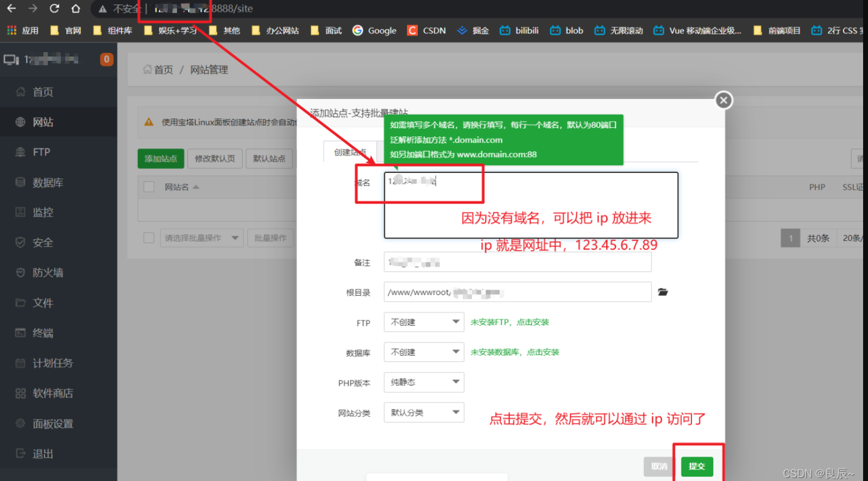Screen dimensions: 868x481
Task: Open the bilibili bookmark
Action: tap(519, 30)
